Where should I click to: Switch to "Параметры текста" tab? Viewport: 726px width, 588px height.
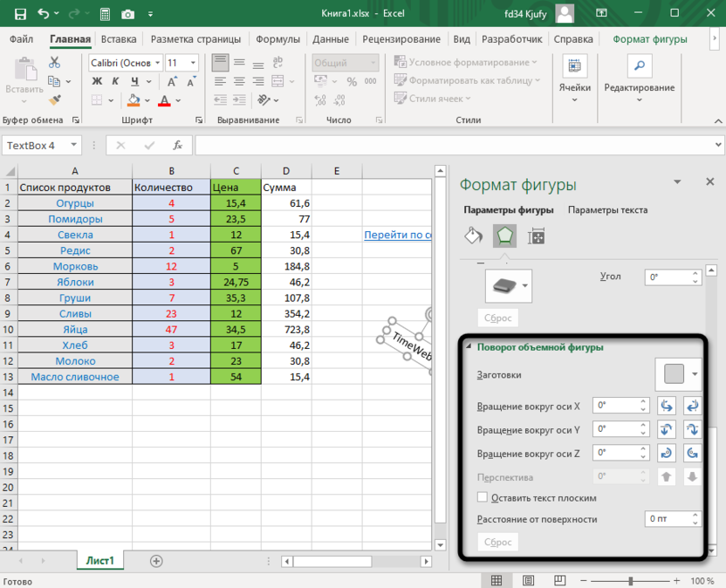point(607,210)
